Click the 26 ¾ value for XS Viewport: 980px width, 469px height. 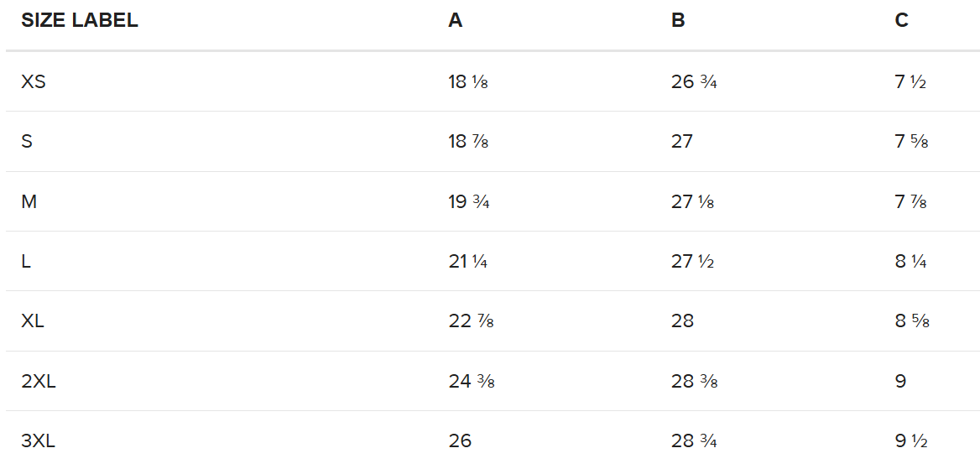click(694, 81)
